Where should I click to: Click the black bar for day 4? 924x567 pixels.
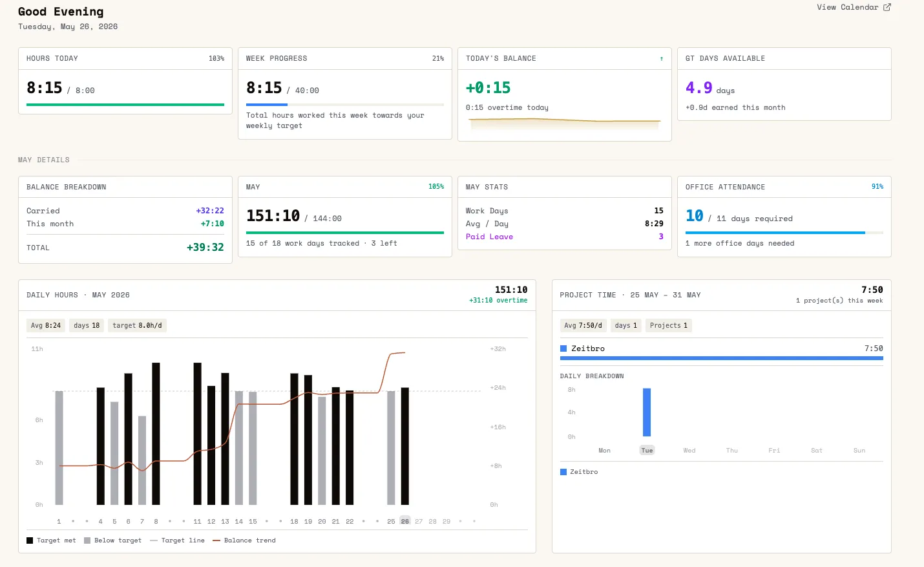point(100,446)
